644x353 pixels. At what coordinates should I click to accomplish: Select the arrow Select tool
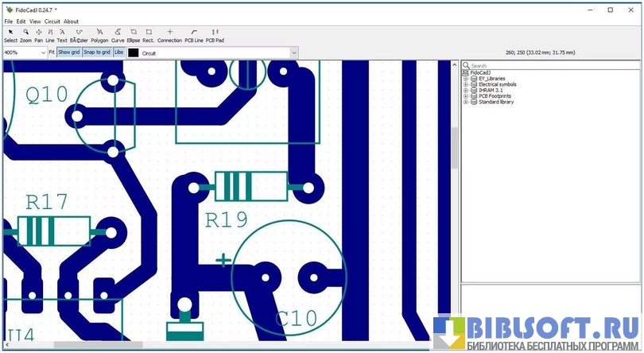coord(10,35)
